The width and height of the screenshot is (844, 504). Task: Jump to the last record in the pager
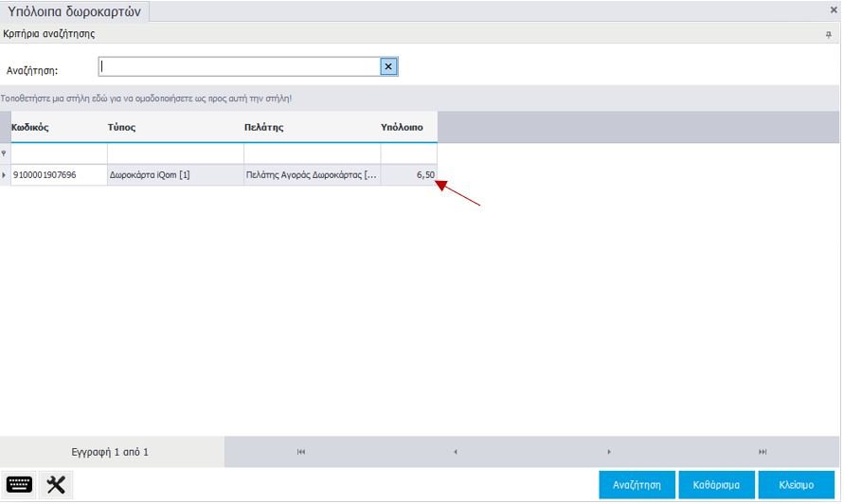pos(763,452)
